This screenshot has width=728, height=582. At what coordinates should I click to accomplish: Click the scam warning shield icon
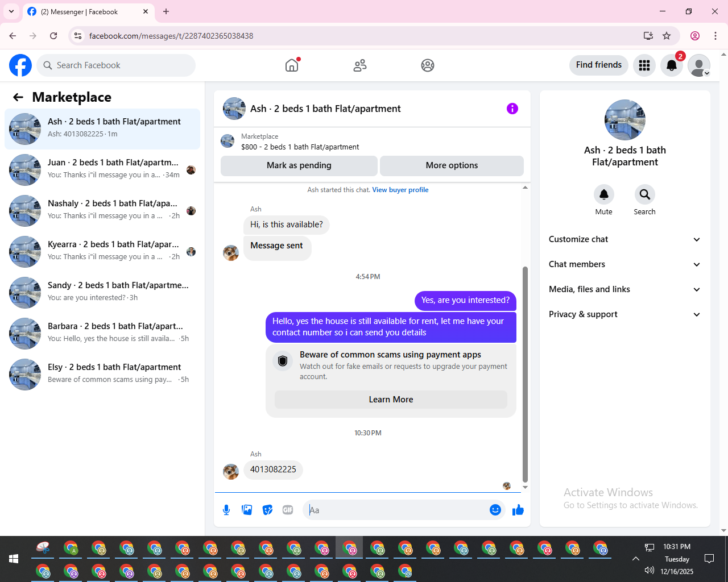click(x=283, y=360)
